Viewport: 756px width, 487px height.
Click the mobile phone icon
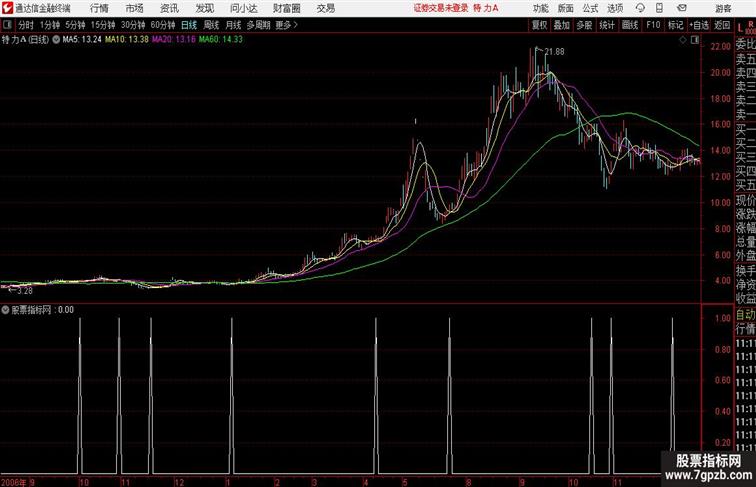660,8
